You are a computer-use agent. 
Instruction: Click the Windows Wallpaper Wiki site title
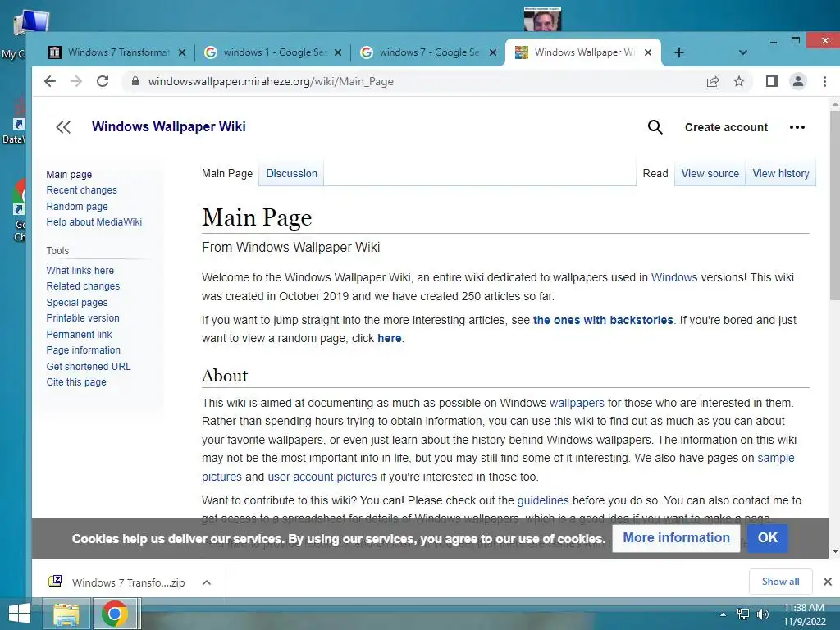pos(168,127)
